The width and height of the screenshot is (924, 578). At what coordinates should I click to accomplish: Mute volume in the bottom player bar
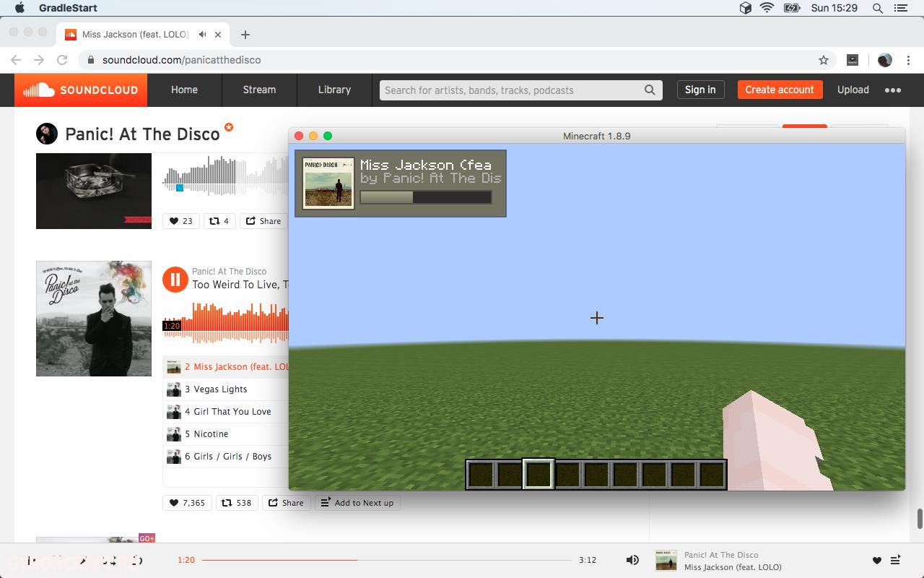(x=632, y=560)
